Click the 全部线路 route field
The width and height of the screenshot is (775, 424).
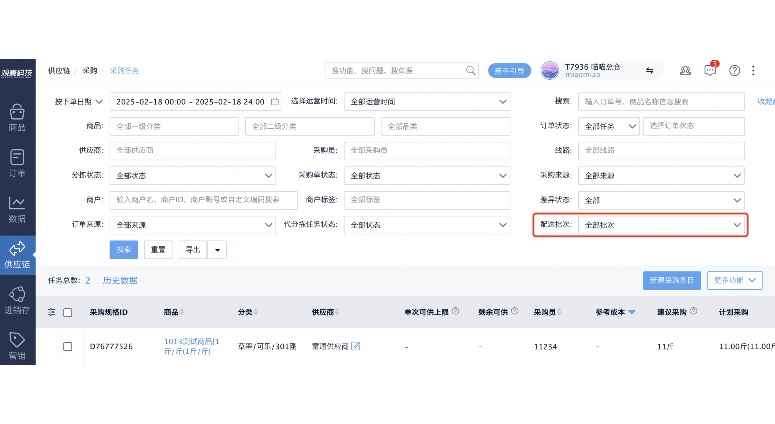661,151
